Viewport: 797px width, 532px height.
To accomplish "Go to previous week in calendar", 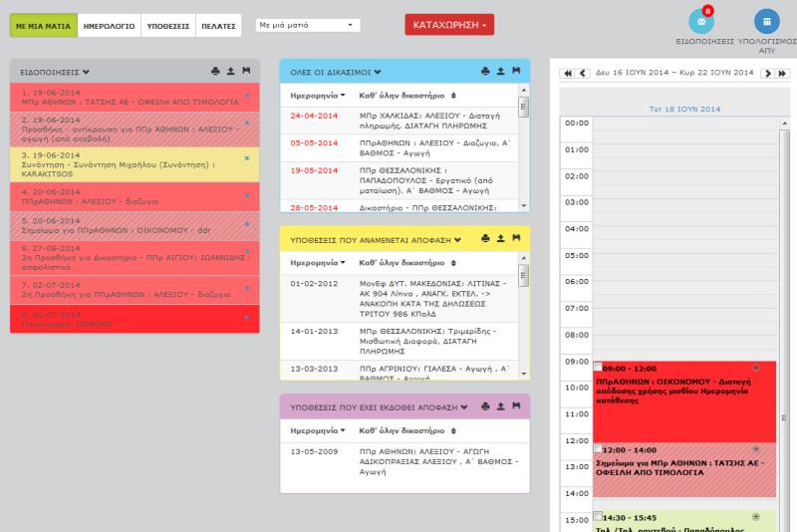I will [x=583, y=73].
